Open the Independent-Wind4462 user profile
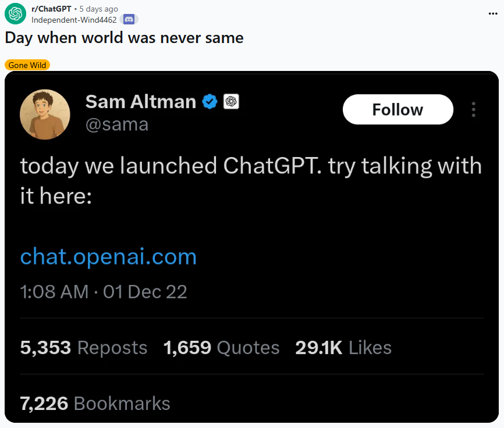The height and width of the screenshot is (428, 504). (74, 19)
